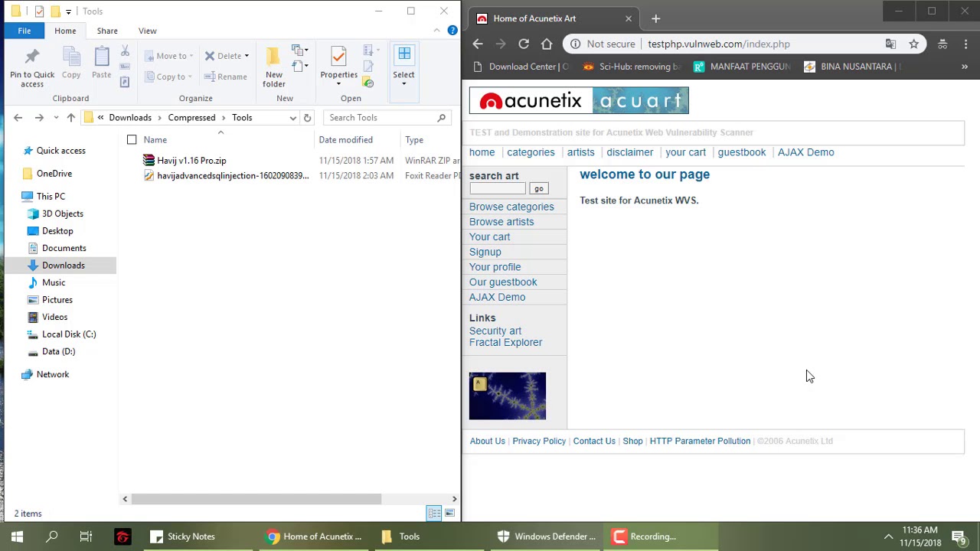980x551 pixels.
Task: Open Windows Defender from the taskbar
Action: (546, 536)
